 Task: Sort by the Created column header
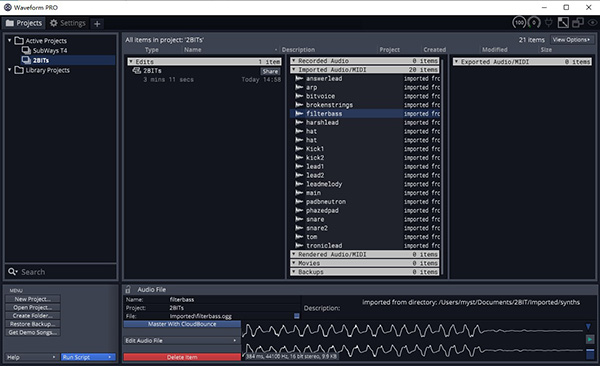[x=434, y=50]
